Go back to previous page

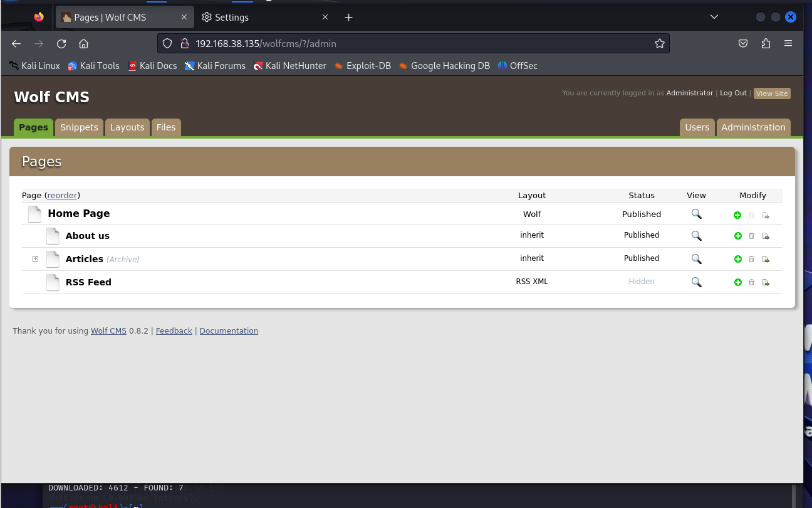[x=16, y=43]
